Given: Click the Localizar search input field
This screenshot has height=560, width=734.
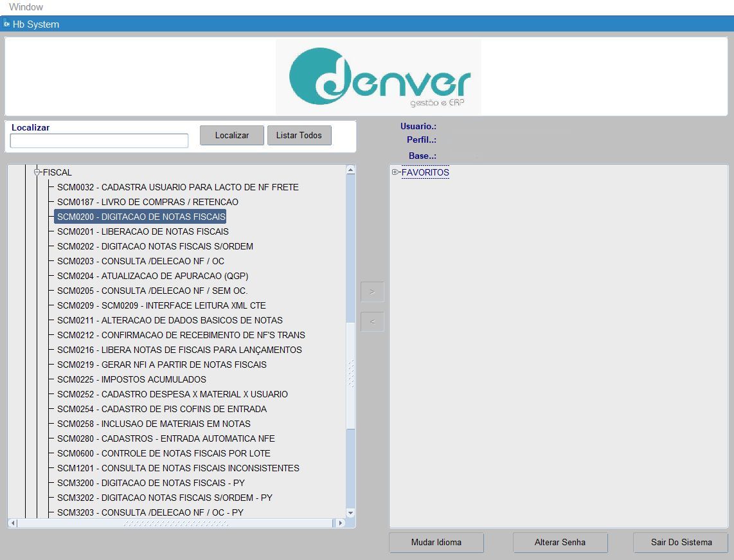Looking at the screenshot, I should 99,140.
